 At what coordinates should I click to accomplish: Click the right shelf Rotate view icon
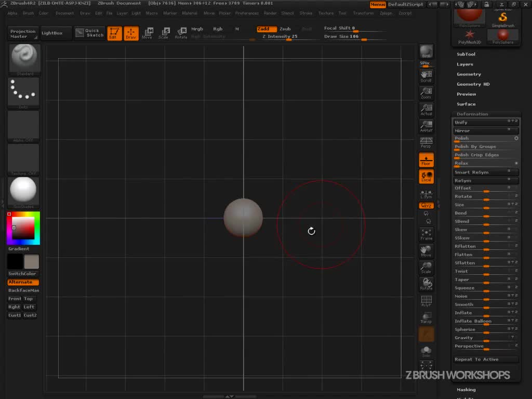(426, 284)
